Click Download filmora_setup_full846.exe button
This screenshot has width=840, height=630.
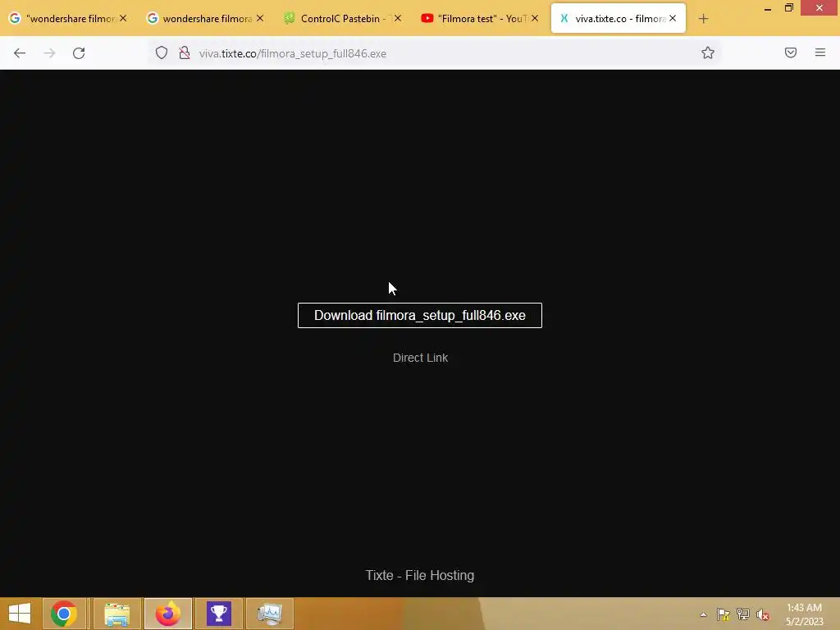pos(419,316)
